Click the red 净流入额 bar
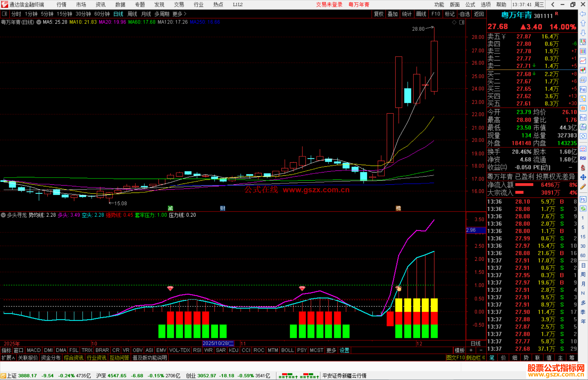588x380 pixels. click(524, 185)
